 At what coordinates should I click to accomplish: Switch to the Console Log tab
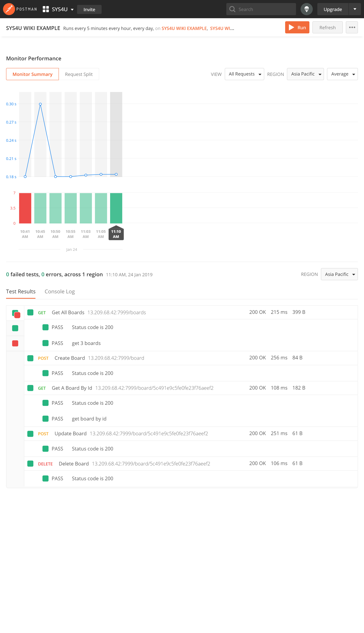(x=60, y=291)
